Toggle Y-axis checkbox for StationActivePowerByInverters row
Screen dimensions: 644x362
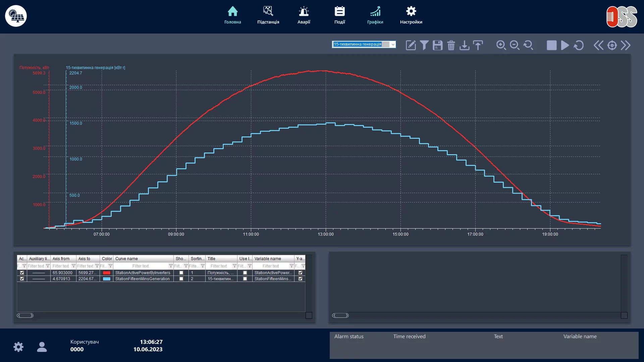coord(300,273)
